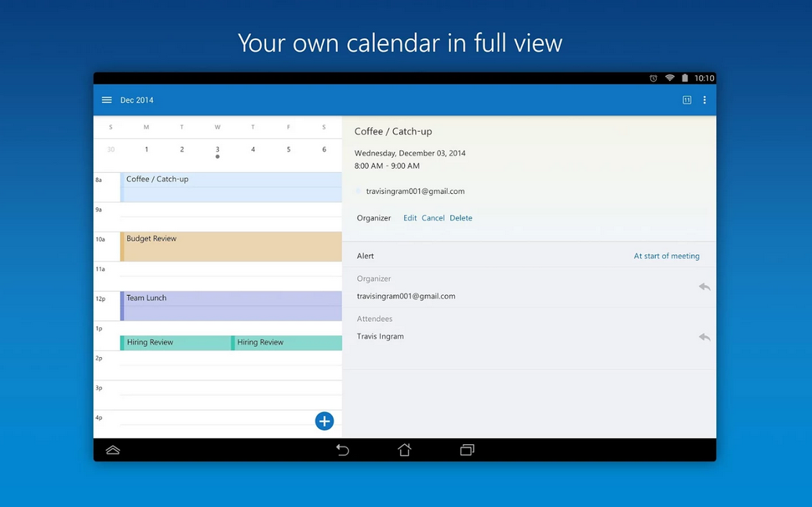Reply to organizer travisingram001@gmail.com arrow

[x=705, y=287]
